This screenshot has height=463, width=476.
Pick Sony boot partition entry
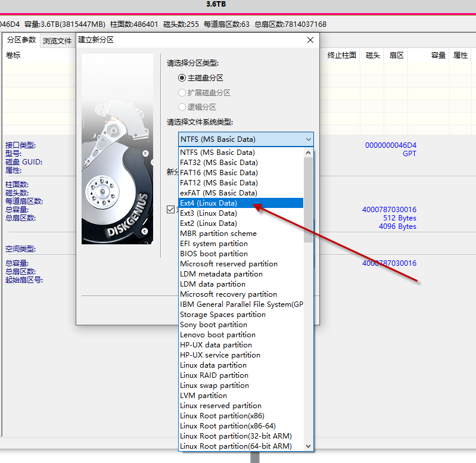coord(241,325)
